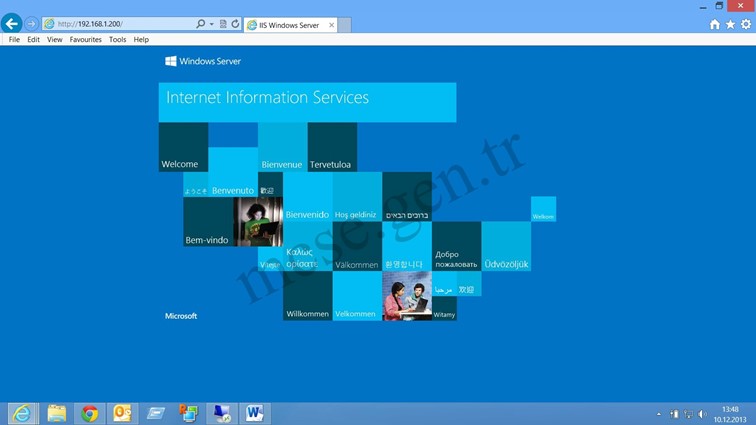Open File Explorer from the taskbar

pyautogui.click(x=56, y=413)
